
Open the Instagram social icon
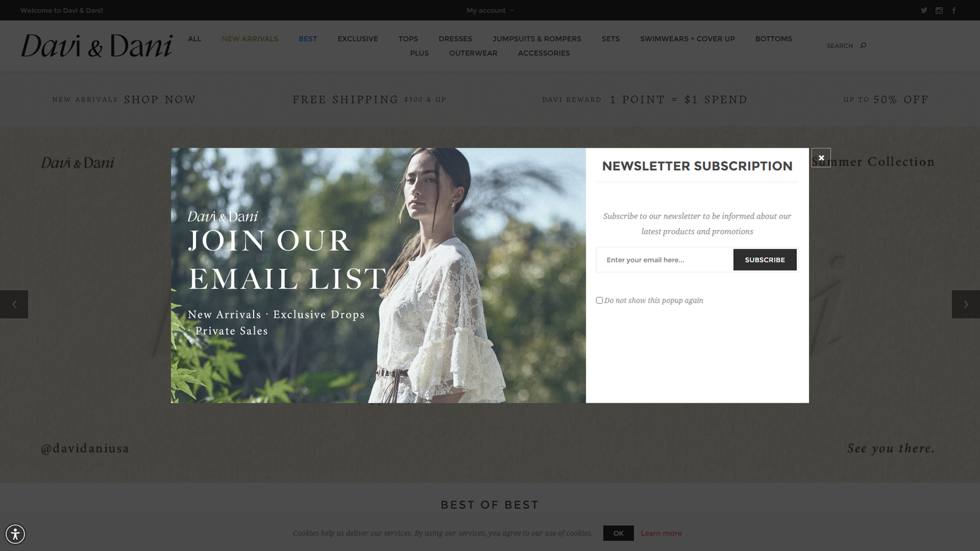click(939, 10)
